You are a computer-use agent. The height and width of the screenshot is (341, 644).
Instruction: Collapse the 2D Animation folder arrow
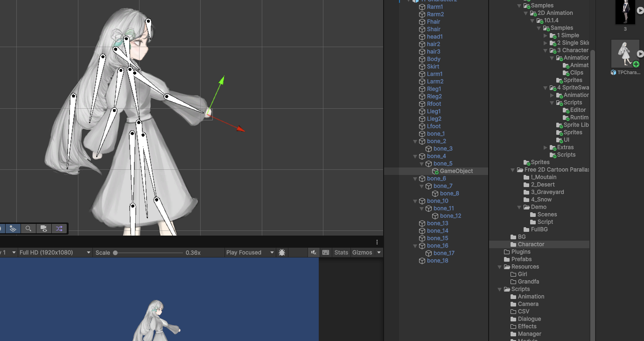coord(526,13)
